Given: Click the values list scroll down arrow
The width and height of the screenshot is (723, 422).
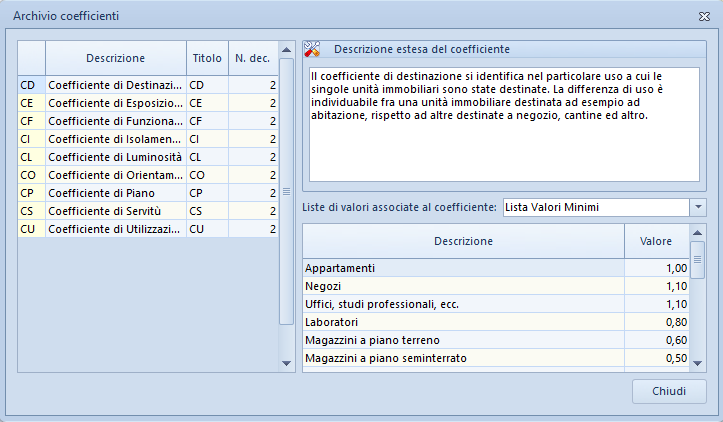Looking at the screenshot, I should click(698, 363).
